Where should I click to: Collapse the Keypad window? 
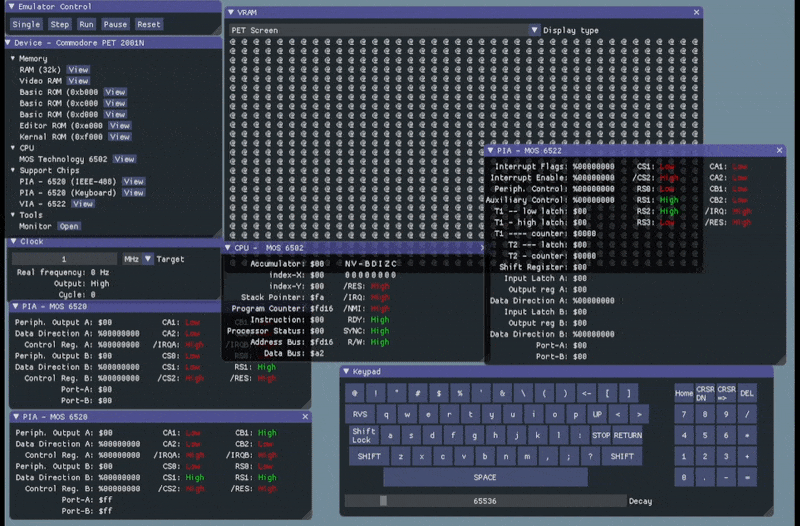tap(347, 371)
